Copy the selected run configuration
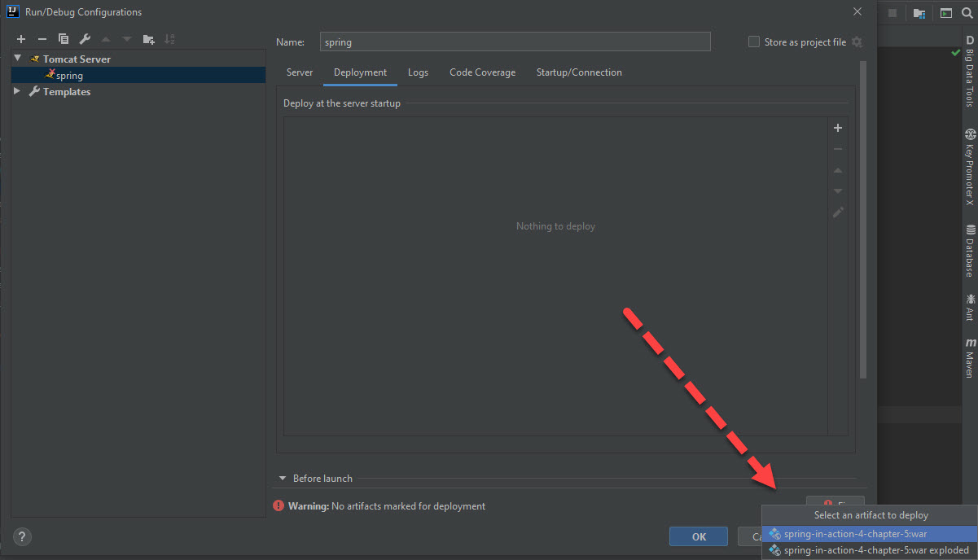This screenshot has width=978, height=560. pos(64,39)
